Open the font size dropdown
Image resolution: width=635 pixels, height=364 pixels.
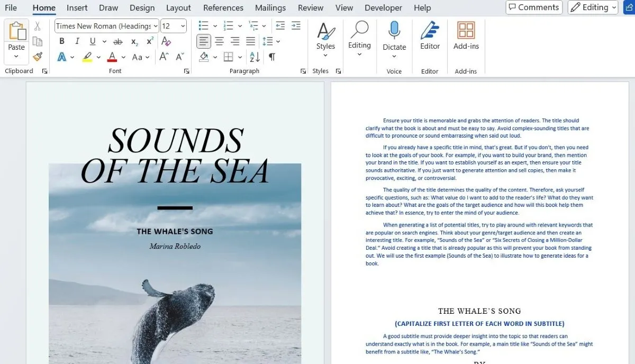[184, 25]
